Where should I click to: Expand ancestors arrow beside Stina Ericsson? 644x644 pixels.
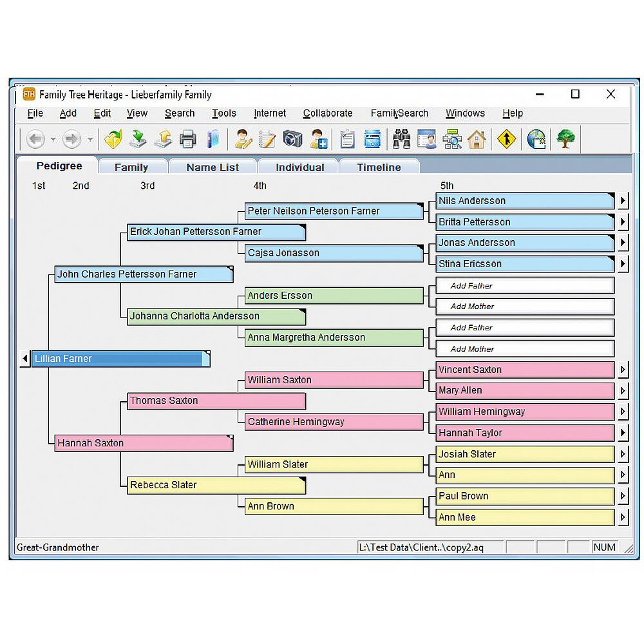coord(623,264)
